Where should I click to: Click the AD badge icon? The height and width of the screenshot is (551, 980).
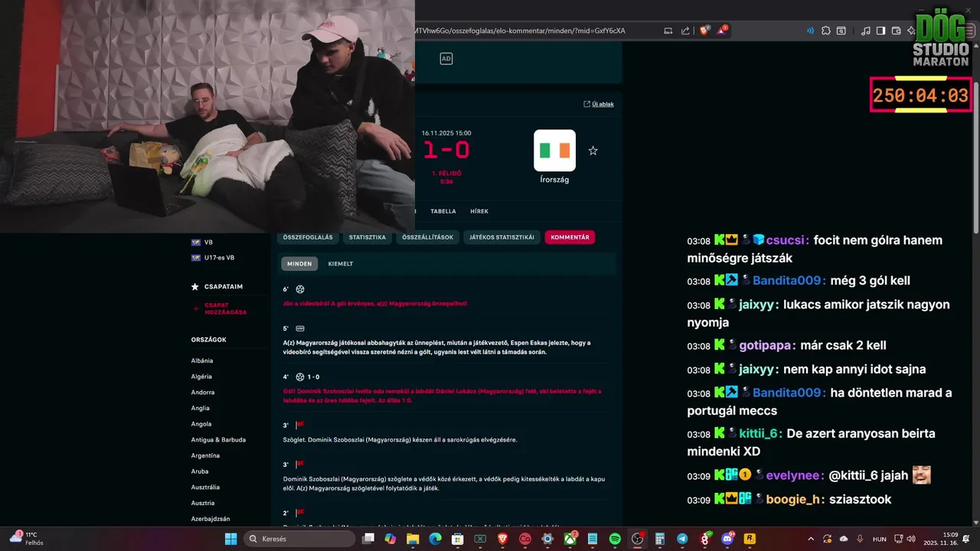point(446,58)
